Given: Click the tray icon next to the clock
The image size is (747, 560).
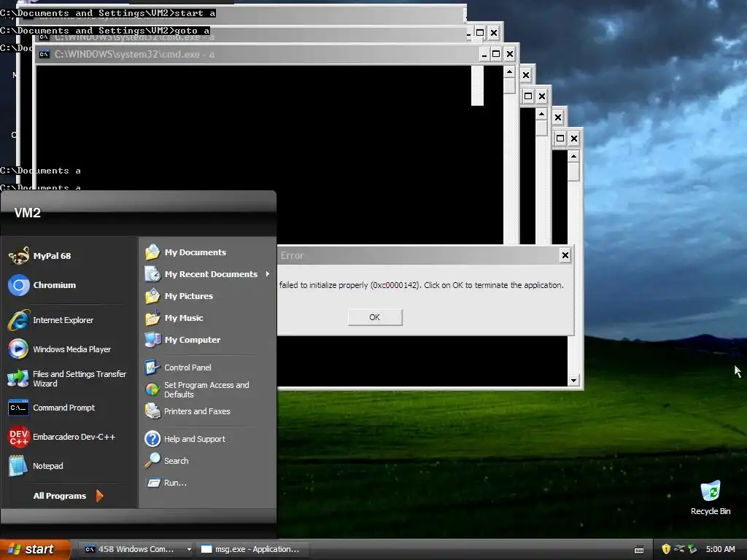Looking at the screenshot, I should [692, 549].
